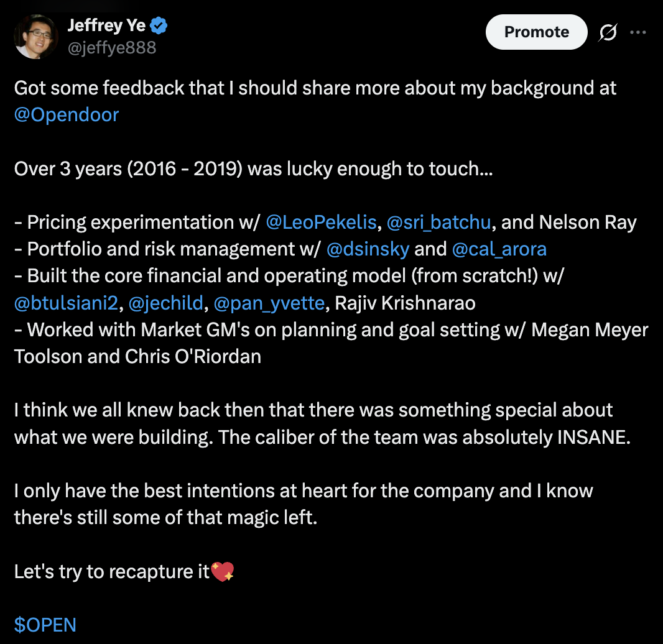The height and width of the screenshot is (644, 663).
Task: Open the $OPEN cashtag link
Action: [45, 625]
